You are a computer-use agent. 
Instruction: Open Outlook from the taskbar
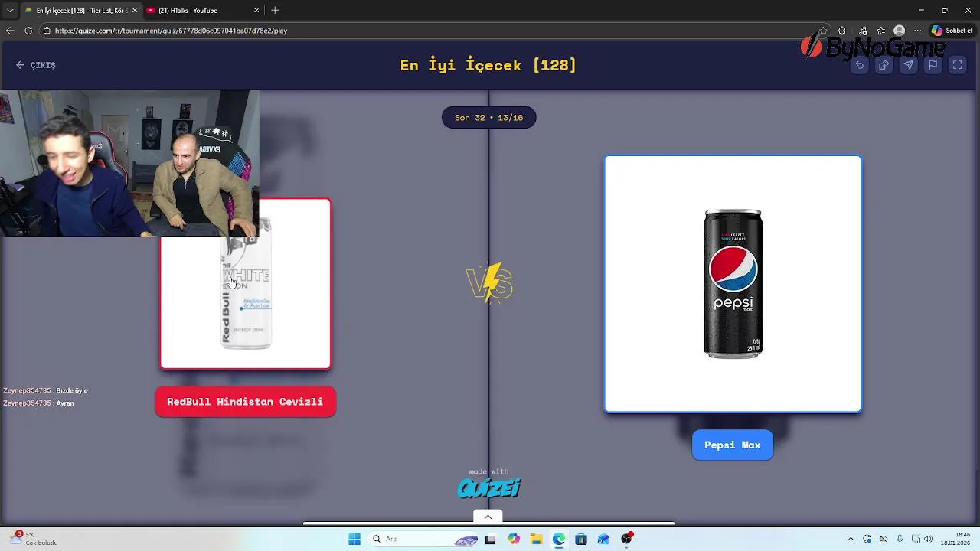point(604,539)
